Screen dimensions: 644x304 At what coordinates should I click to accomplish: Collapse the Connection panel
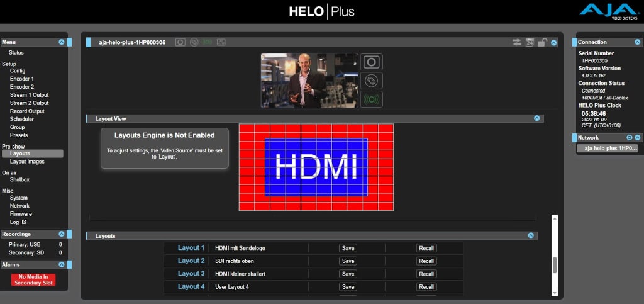pos(637,42)
